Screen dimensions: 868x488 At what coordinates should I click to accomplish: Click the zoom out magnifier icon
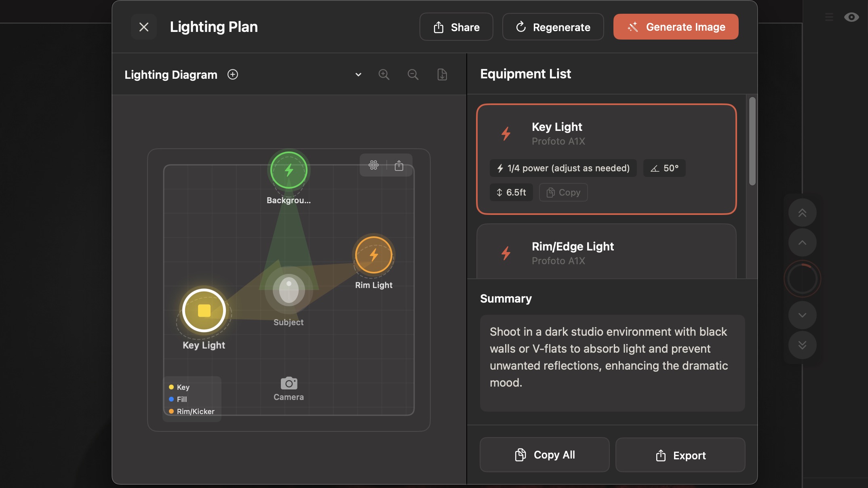(413, 75)
